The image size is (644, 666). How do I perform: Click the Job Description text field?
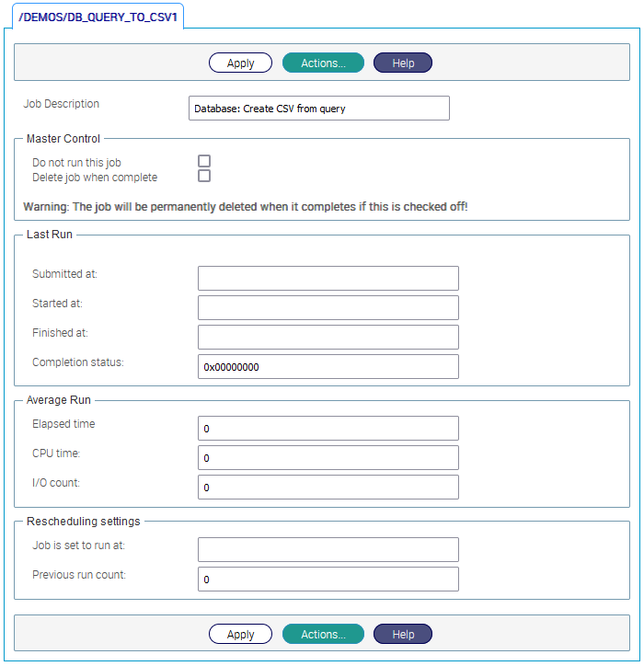318,109
